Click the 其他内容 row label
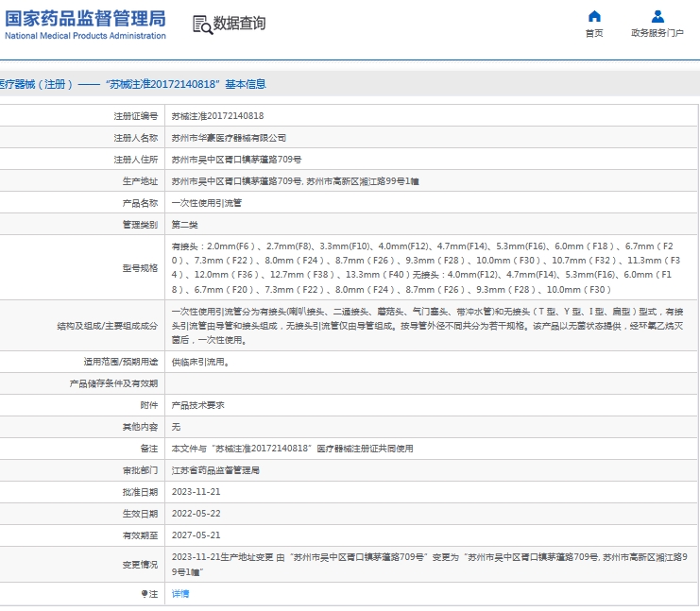700x611 pixels. [140, 427]
